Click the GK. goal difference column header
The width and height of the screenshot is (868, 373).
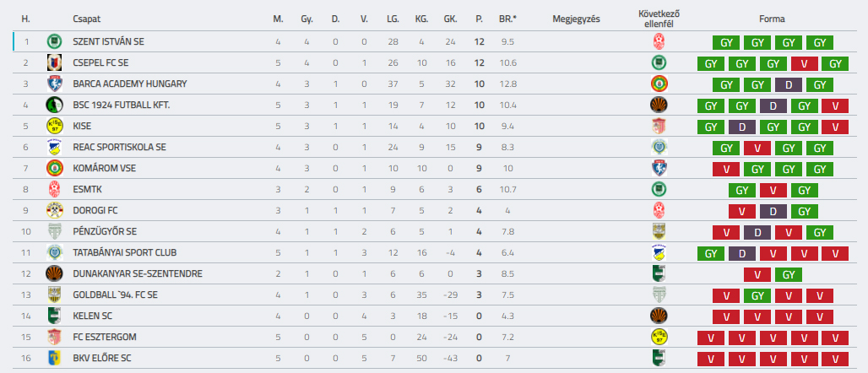coord(450,19)
